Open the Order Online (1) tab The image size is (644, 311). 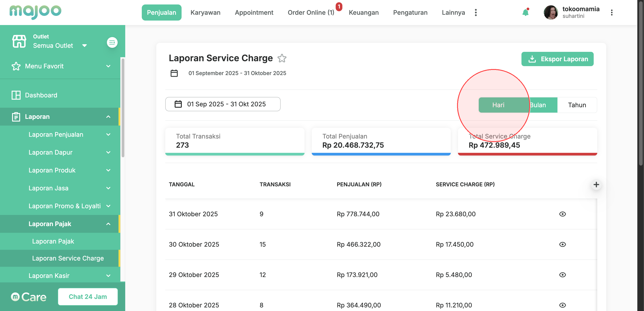[x=311, y=13]
